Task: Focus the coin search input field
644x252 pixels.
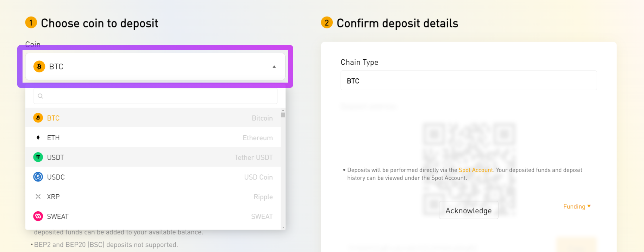Action: tap(155, 96)
